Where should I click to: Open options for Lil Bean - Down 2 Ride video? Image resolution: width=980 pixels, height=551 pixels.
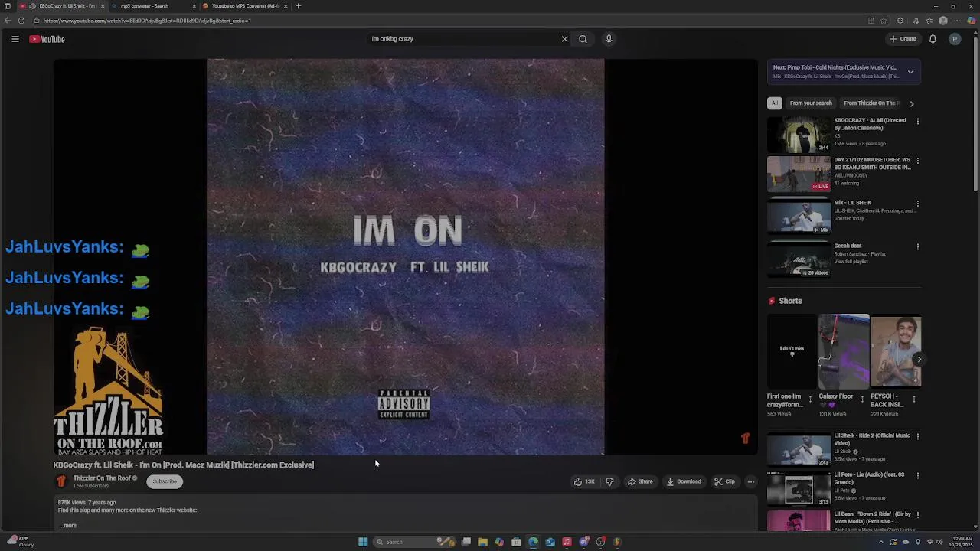coord(917,515)
